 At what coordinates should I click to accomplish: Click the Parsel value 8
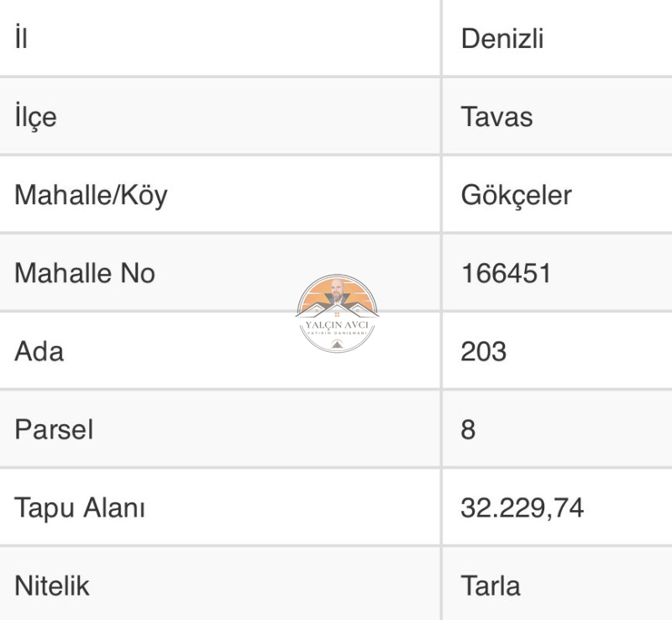(x=468, y=429)
